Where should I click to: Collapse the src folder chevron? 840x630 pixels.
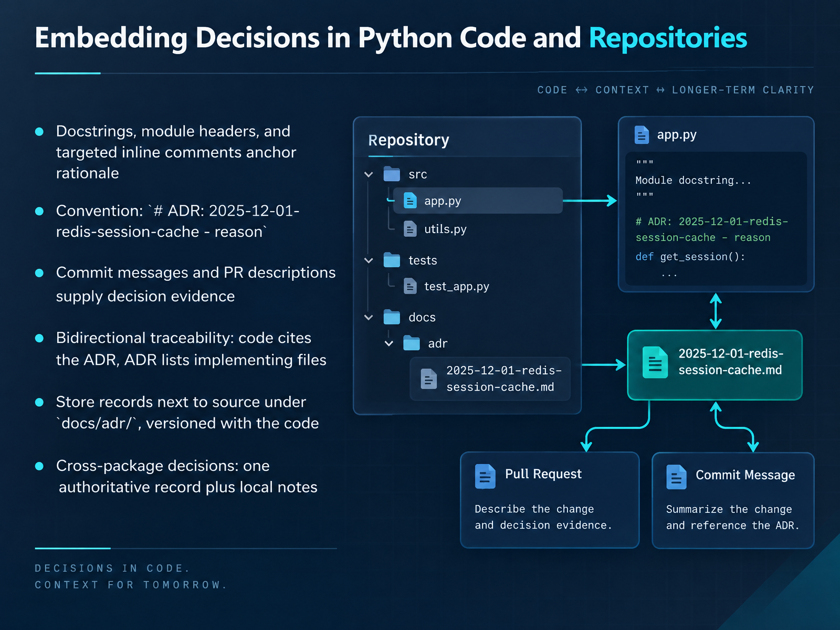369,174
